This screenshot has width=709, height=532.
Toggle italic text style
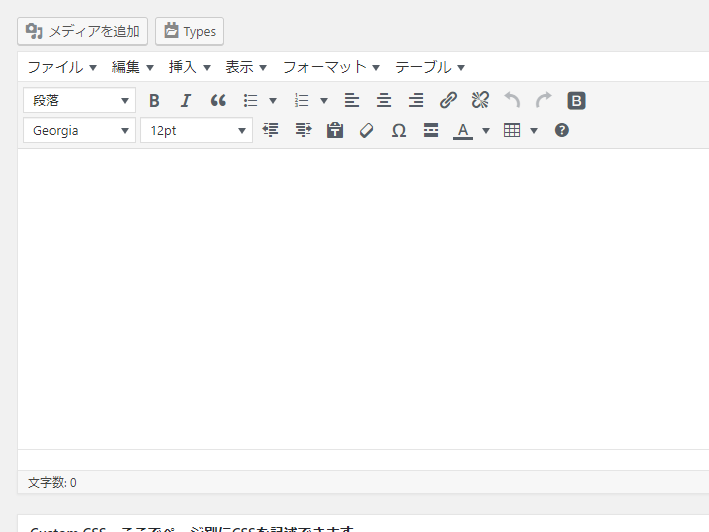(x=185, y=100)
